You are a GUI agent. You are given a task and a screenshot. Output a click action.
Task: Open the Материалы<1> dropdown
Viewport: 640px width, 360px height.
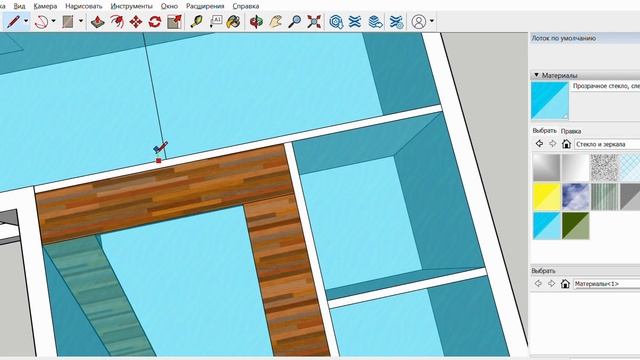point(606,284)
